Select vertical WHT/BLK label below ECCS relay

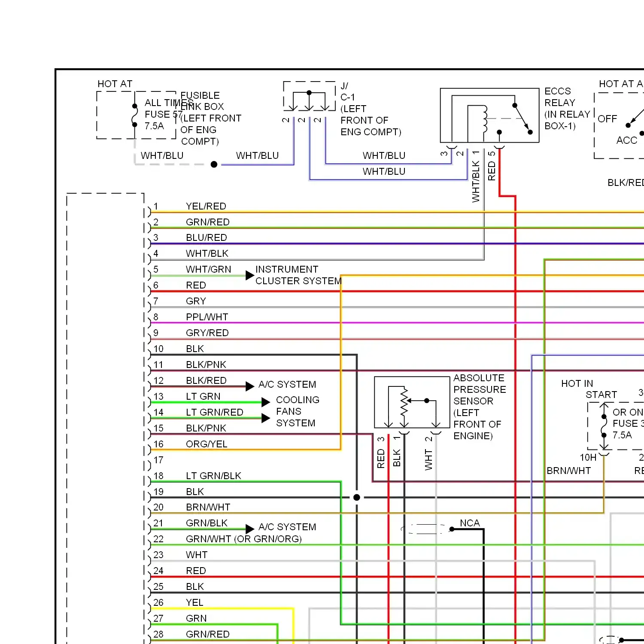tap(476, 181)
